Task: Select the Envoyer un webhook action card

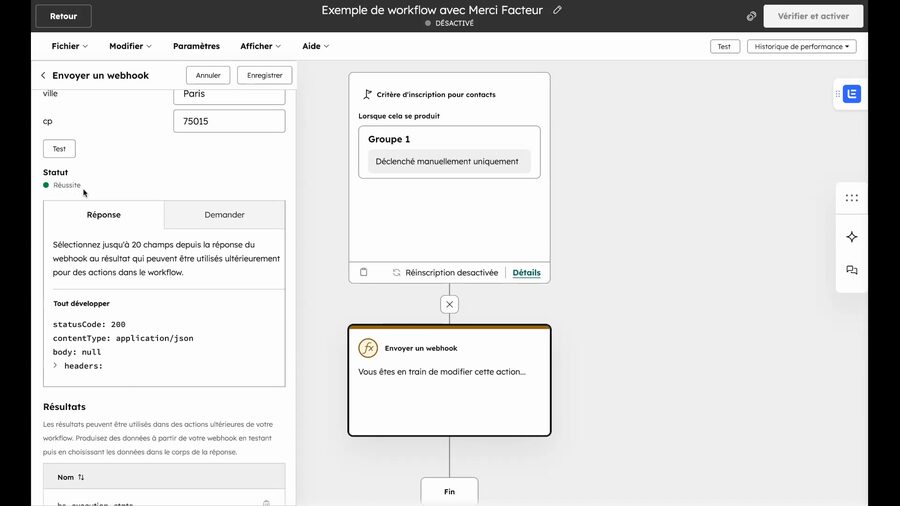Action: coord(449,380)
